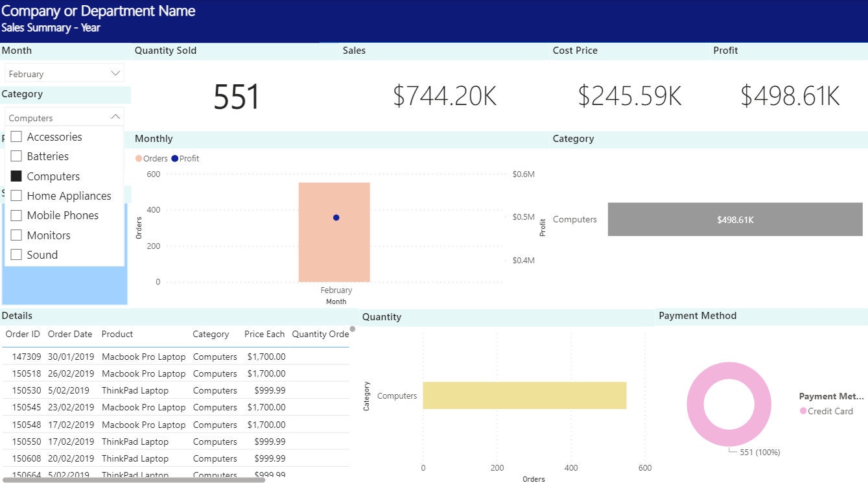This screenshot has width=868, height=483.
Task: Check the Accessories category checkbox
Action: [16, 137]
